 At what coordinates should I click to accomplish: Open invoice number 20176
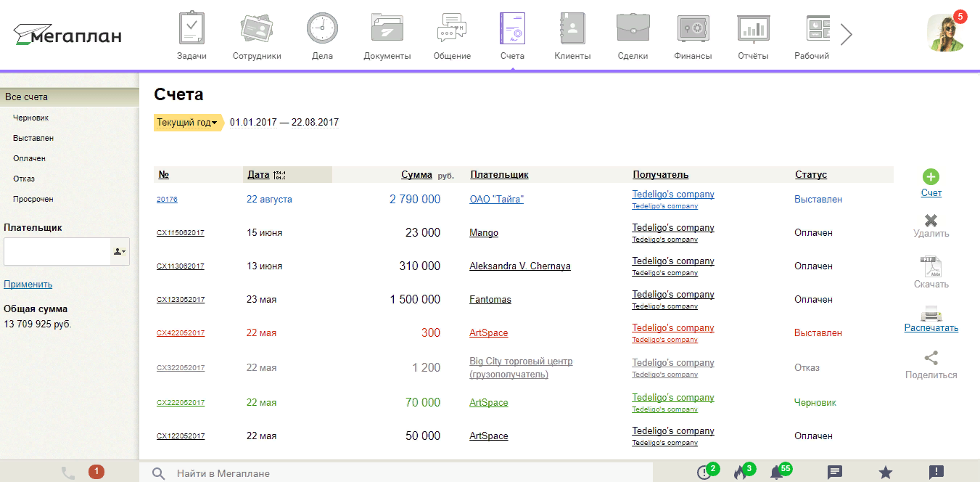coord(167,200)
